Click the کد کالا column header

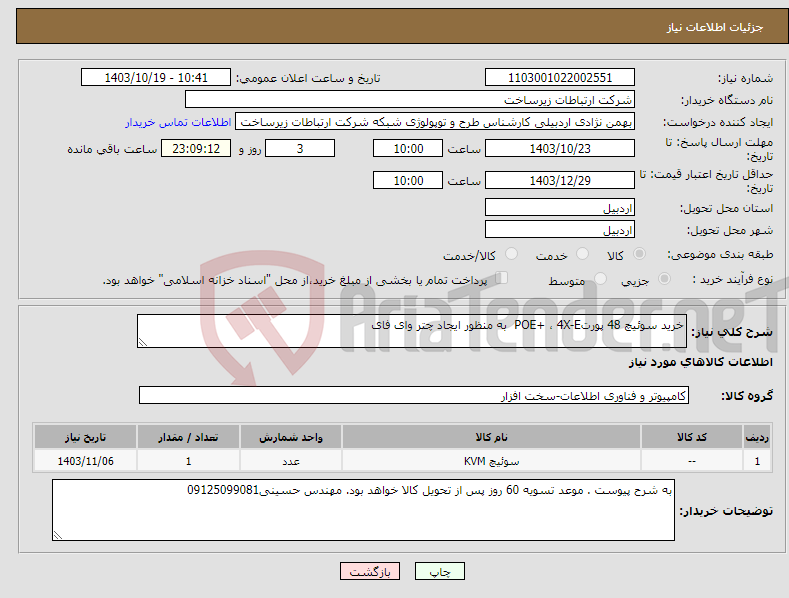tap(692, 437)
